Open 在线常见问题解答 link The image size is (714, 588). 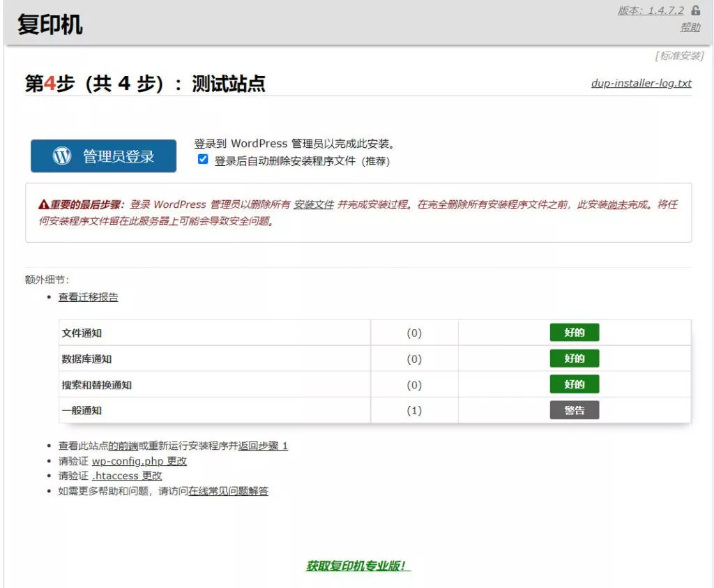[x=228, y=491]
